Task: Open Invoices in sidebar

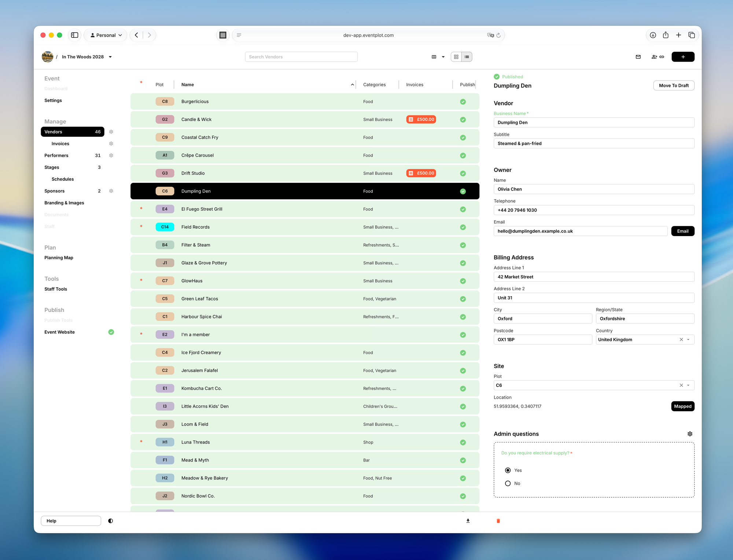Action: coord(60,144)
